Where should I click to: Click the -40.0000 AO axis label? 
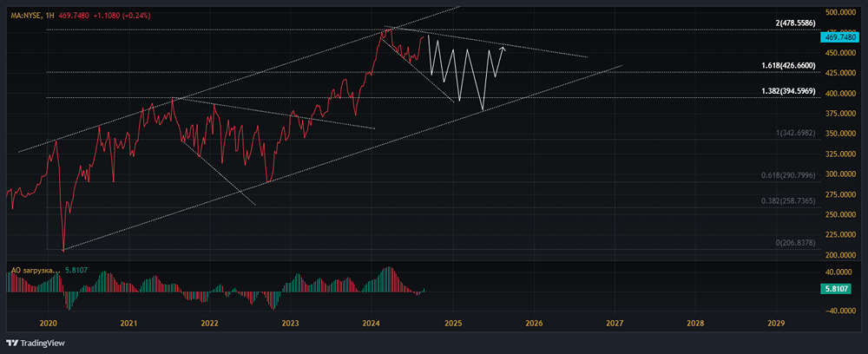(840, 311)
